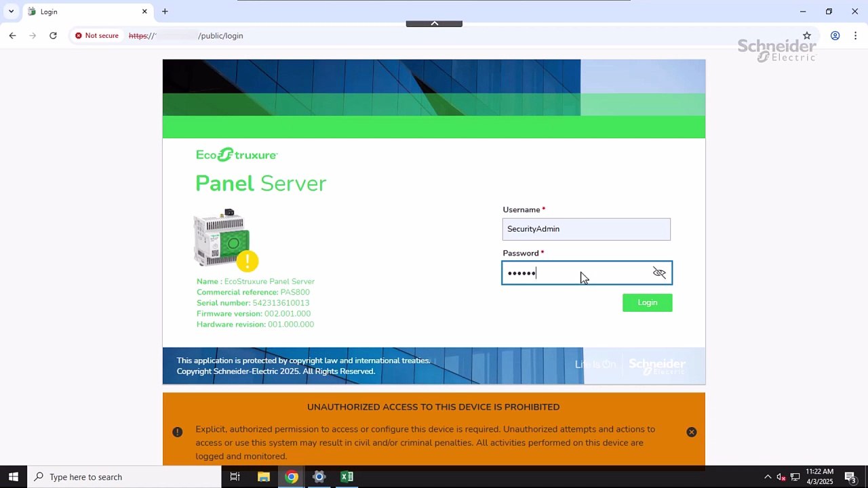Open the Not secure site info indicator
Screen dimensions: 868x488
[x=97, y=35]
